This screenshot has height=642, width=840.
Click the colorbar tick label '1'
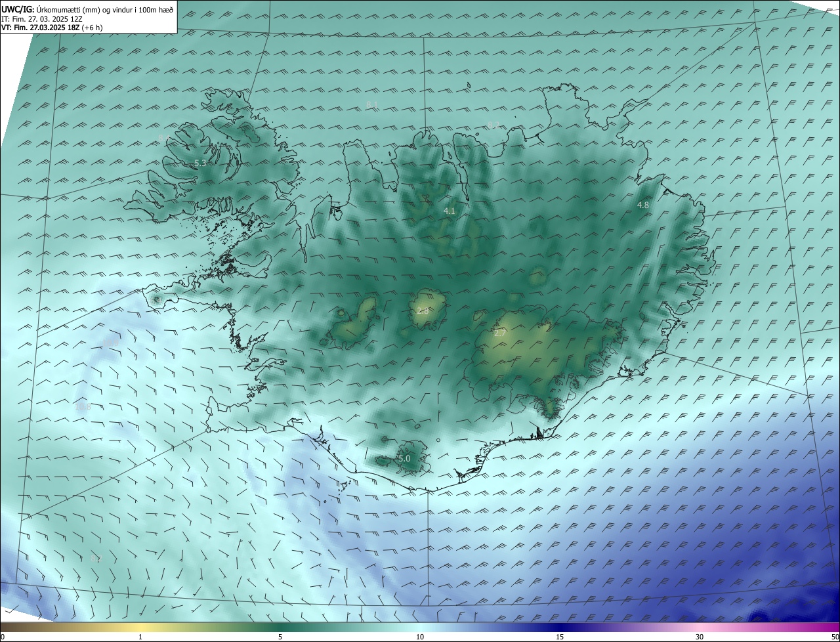(x=140, y=637)
